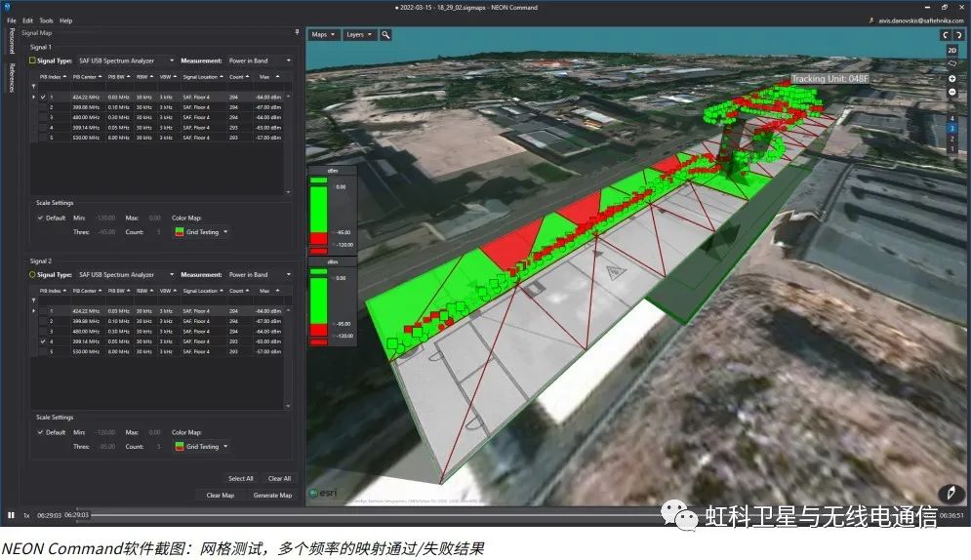The width and height of the screenshot is (971, 560).
Task: Open the Layers dropdown menu on map
Action: [x=358, y=34]
